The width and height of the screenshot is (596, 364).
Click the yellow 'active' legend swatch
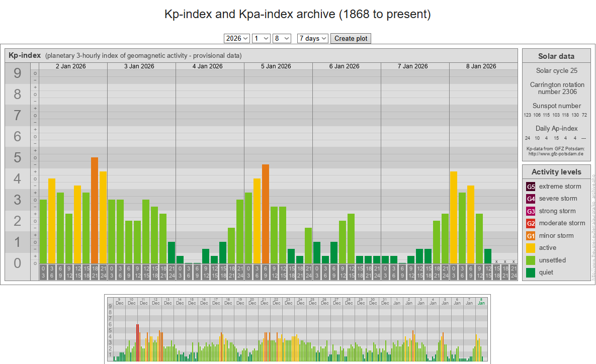tap(531, 248)
